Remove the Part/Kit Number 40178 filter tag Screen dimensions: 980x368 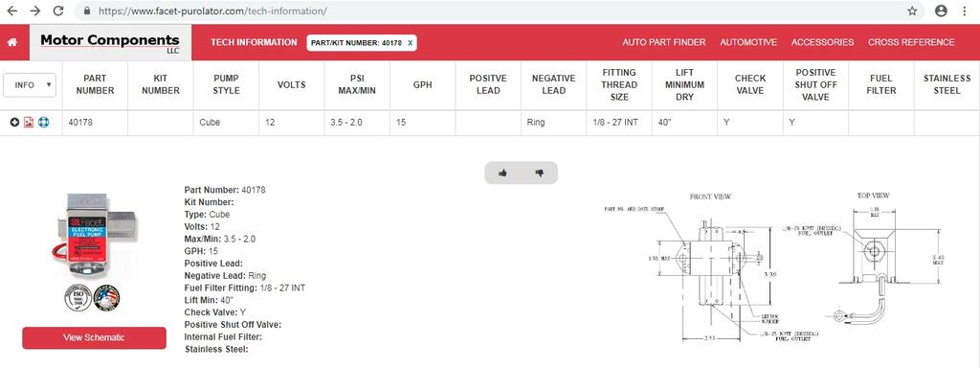(410, 43)
